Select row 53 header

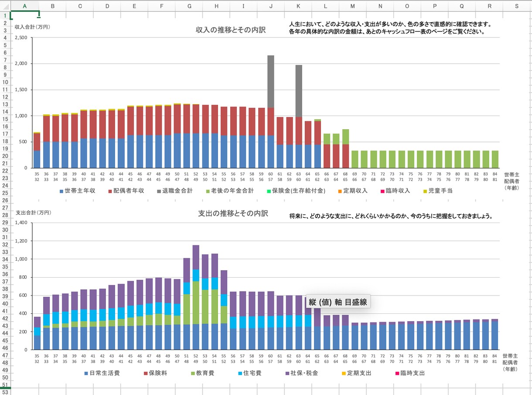(x=5, y=392)
